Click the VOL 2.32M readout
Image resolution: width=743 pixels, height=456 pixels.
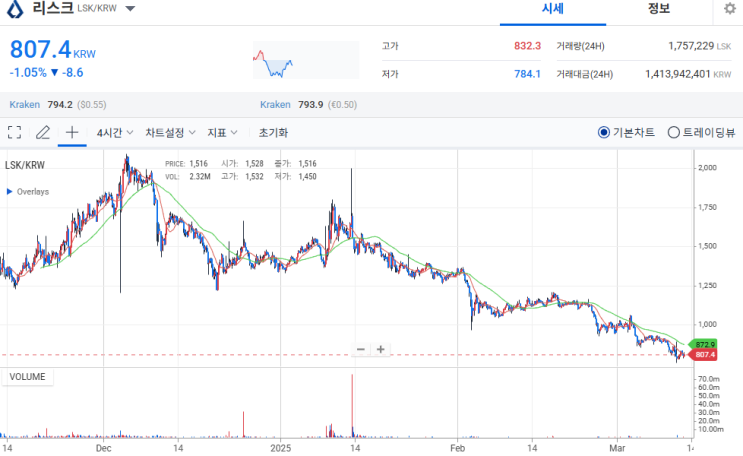188,177
